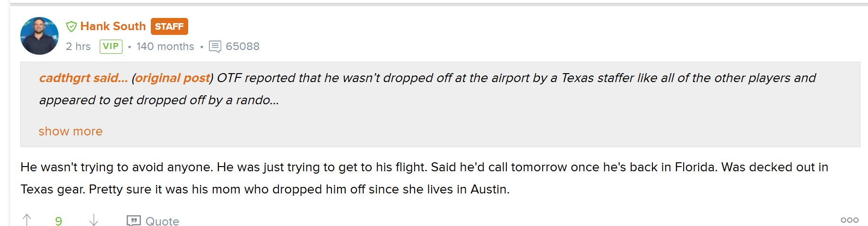This screenshot has width=868, height=226.
Task: Click Hank South's avatar photo
Action: coord(39,36)
